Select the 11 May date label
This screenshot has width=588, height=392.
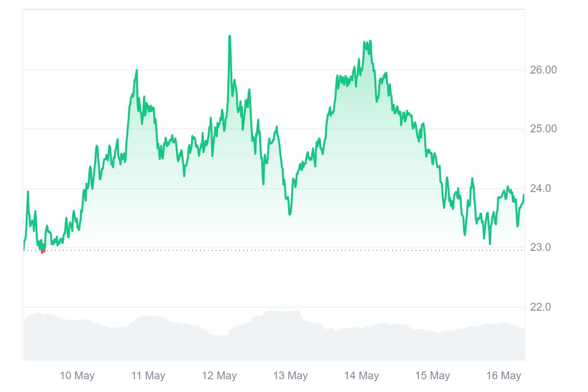[x=148, y=376]
